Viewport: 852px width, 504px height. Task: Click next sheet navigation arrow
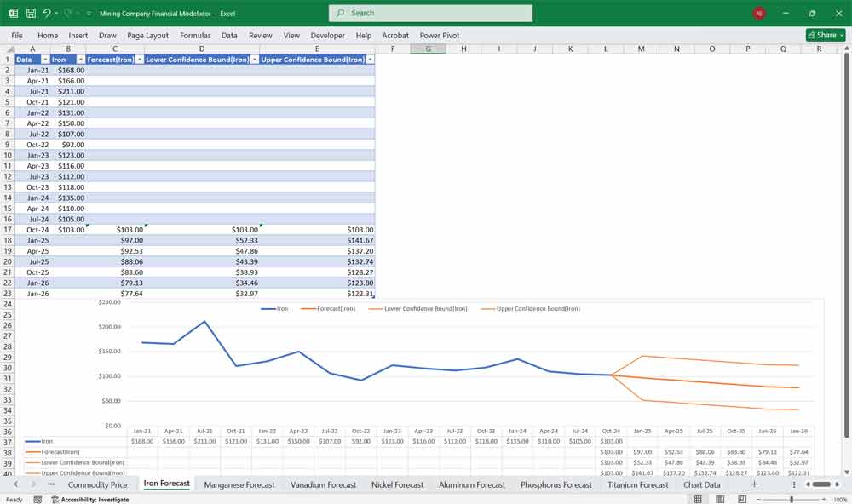[33, 484]
